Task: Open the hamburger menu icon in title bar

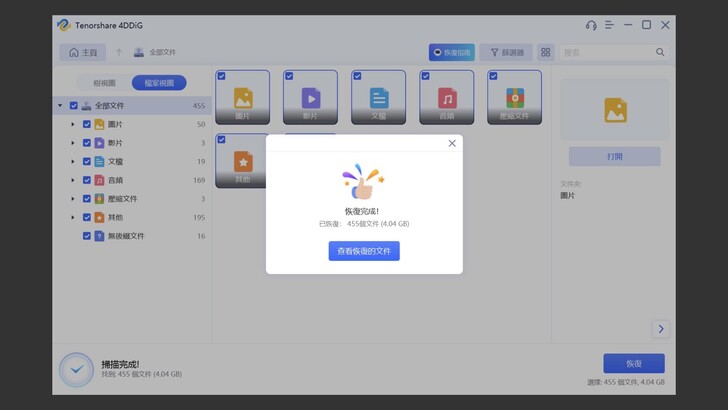Action: (x=609, y=25)
